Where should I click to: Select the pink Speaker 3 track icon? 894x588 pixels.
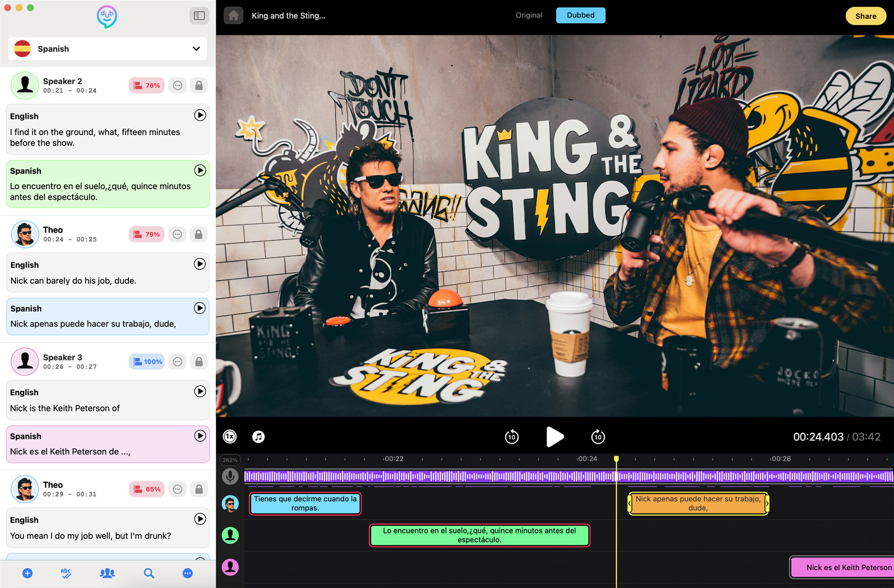230,567
